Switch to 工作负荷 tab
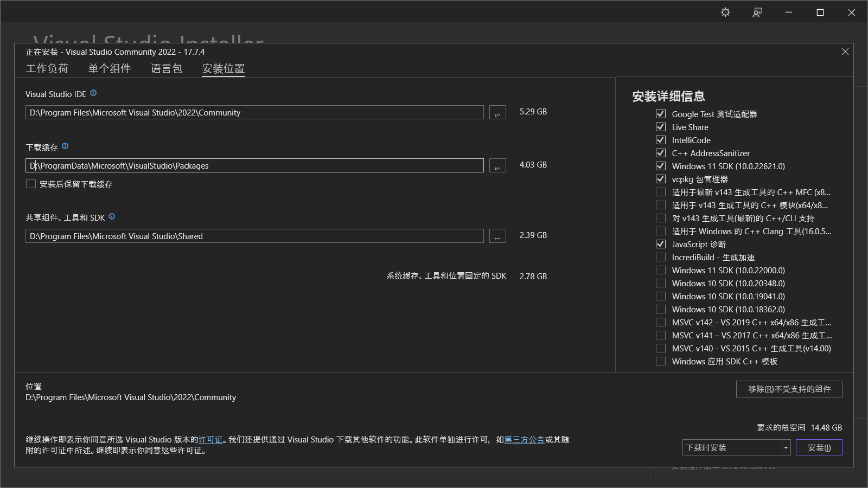This screenshot has height=488, width=868. [47, 68]
